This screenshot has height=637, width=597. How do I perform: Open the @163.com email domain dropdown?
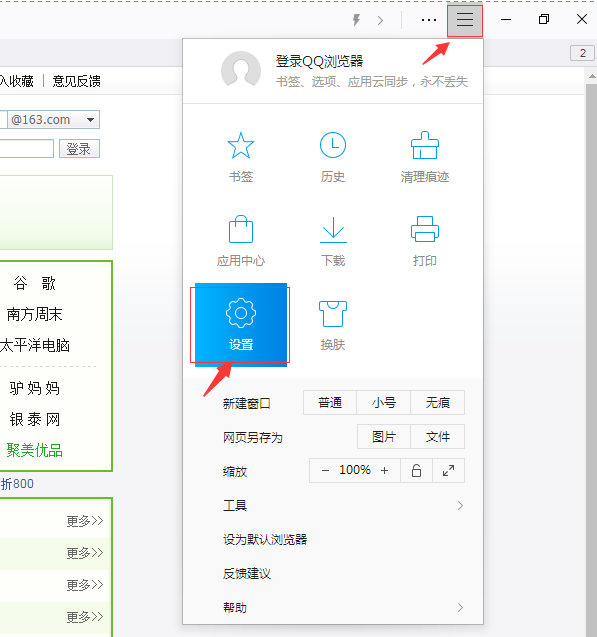coord(53,119)
